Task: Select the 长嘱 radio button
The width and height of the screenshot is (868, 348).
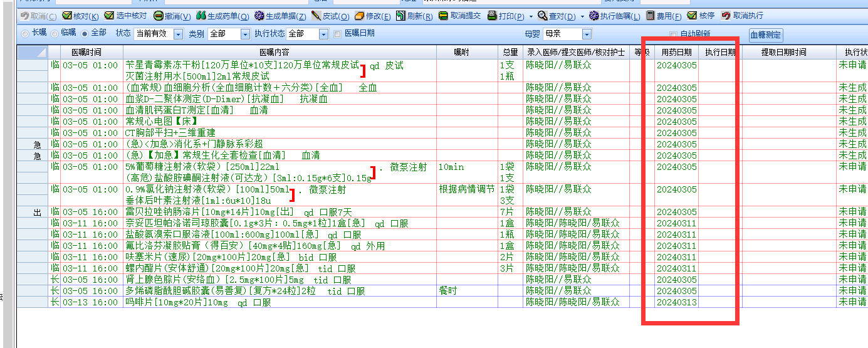Action: coord(25,34)
